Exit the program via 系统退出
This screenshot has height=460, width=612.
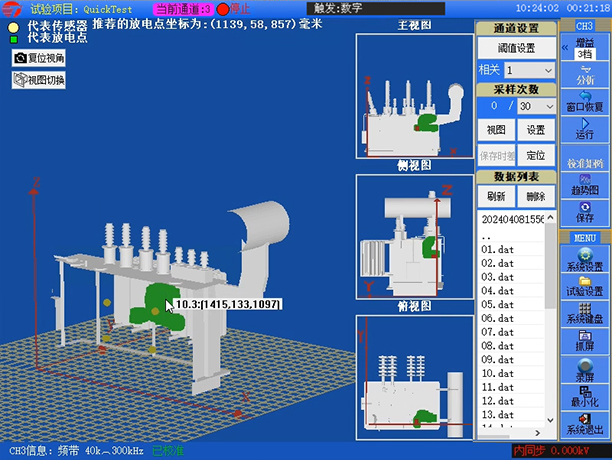pyautogui.click(x=585, y=423)
